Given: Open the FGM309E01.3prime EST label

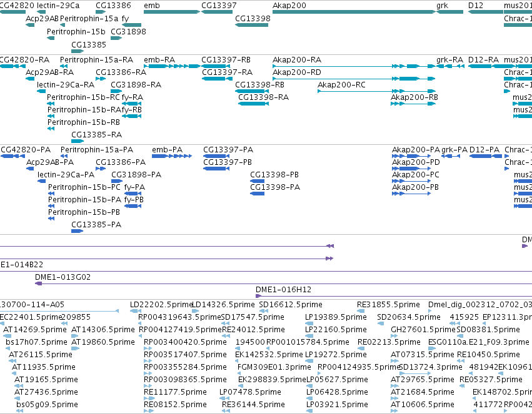Looking at the screenshot, I should point(274,368).
